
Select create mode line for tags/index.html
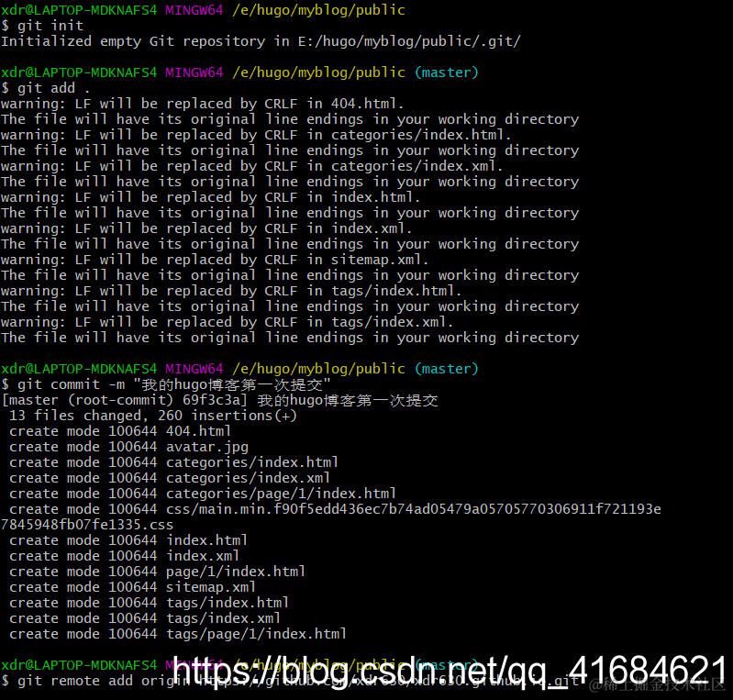click(149, 603)
